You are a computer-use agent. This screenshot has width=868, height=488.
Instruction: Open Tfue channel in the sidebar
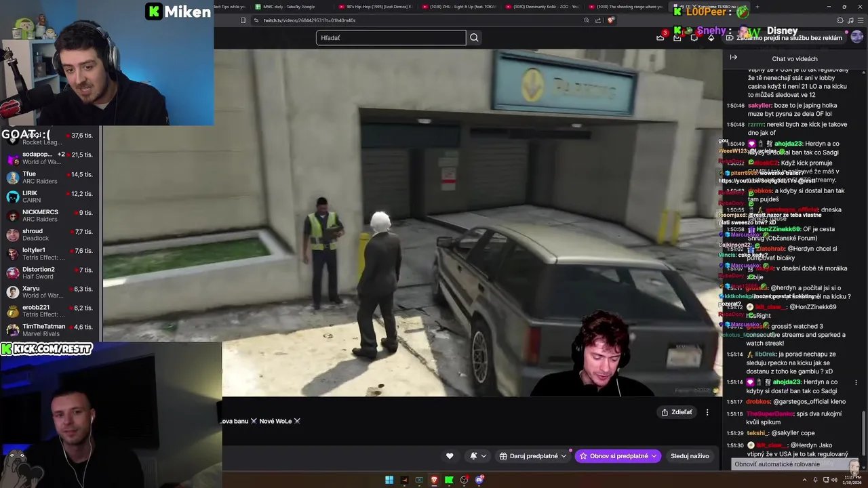51,178
